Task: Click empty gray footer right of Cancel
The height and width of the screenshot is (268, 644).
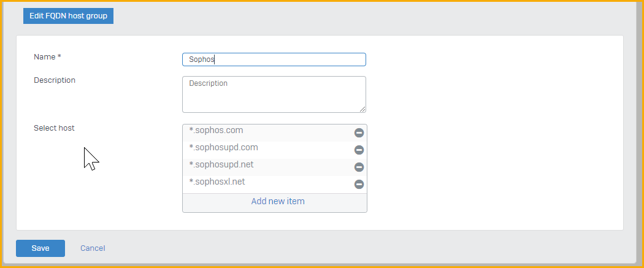Action: coord(370,248)
